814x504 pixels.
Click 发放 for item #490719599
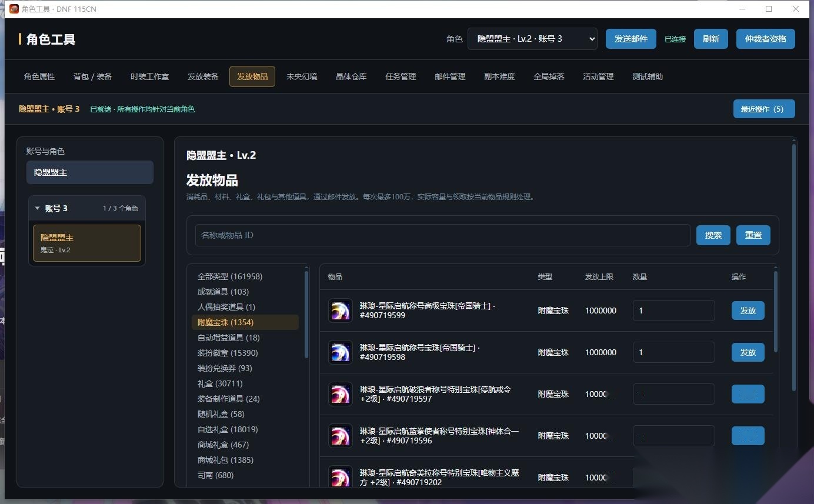pos(748,311)
